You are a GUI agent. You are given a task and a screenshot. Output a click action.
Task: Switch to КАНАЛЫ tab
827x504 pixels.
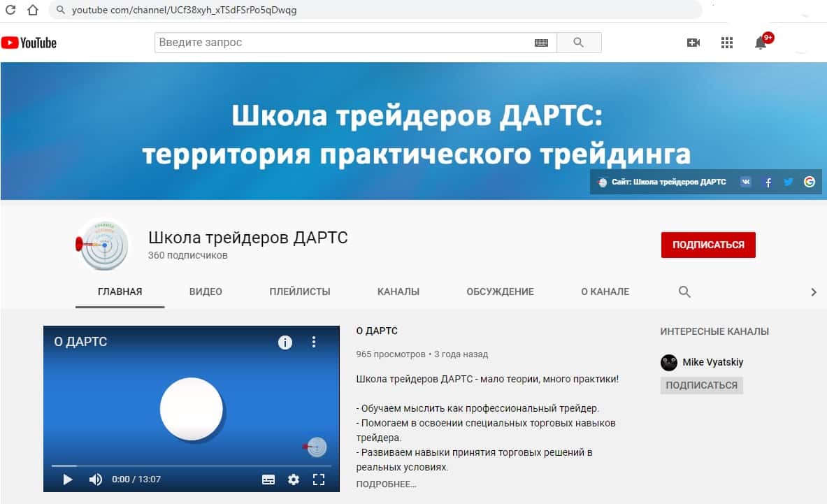click(x=398, y=291)
